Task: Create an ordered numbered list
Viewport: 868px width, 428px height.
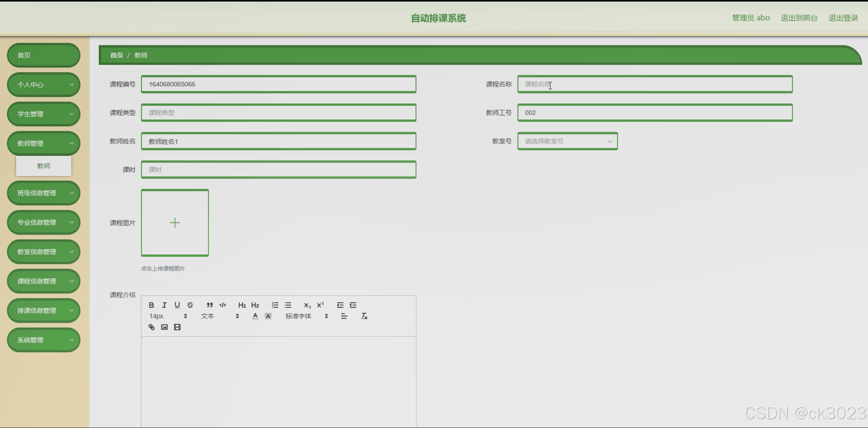Action: (x=275, y=305)
